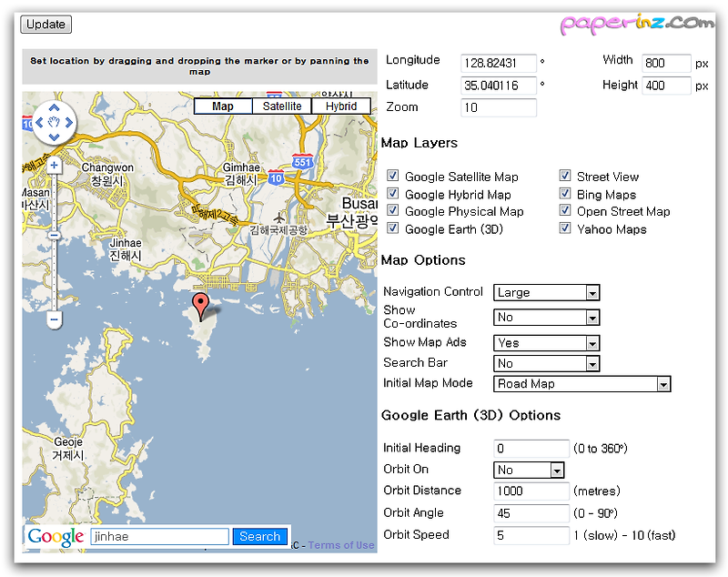
Task: Click the Update button
Action: coord(46,25)
